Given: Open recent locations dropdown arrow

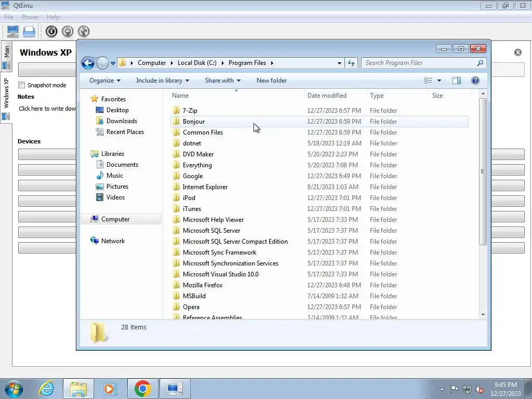Looking at the screenshot, I should click(x=113, y=63).
